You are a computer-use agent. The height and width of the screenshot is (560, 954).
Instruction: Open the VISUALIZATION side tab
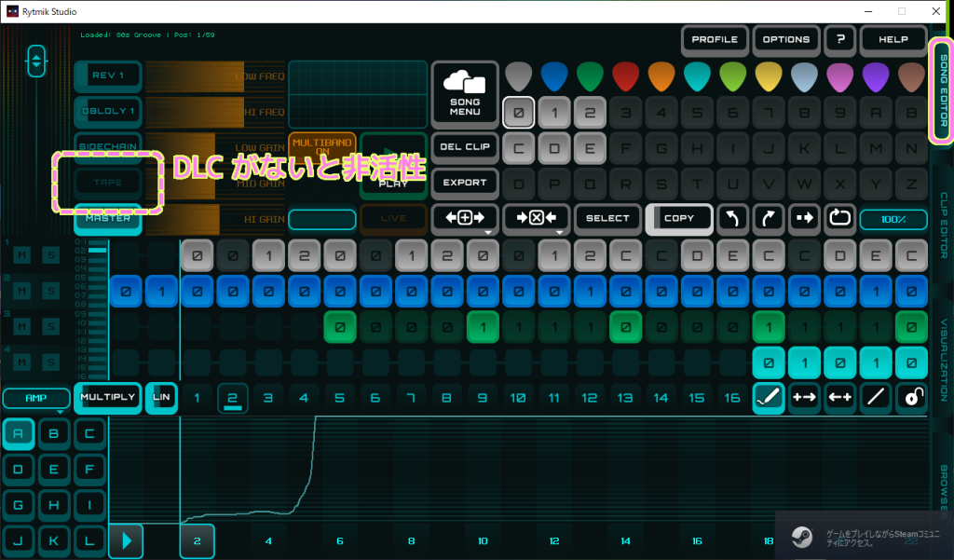tap(944, 359)
